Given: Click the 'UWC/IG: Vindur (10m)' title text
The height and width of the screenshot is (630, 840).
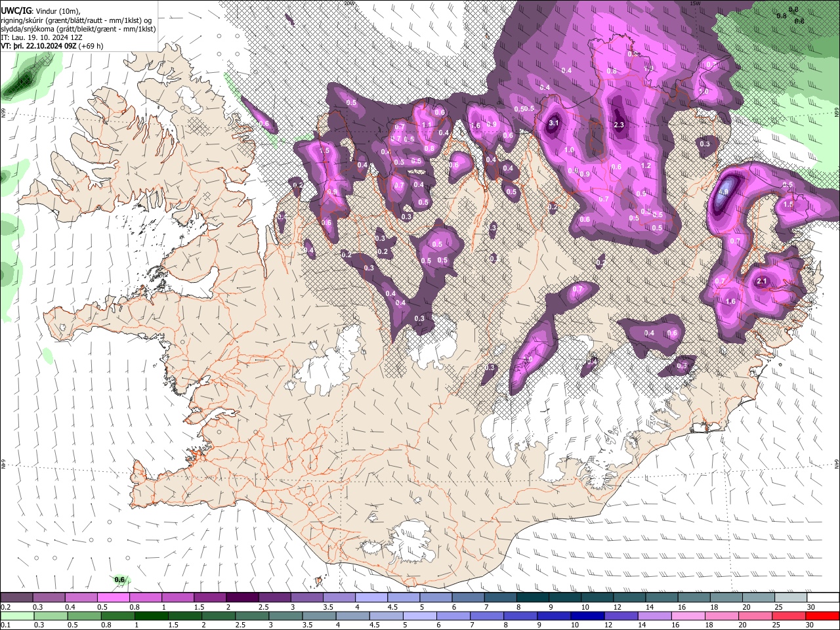Looking at the screenshot, I should pos(41,10).
